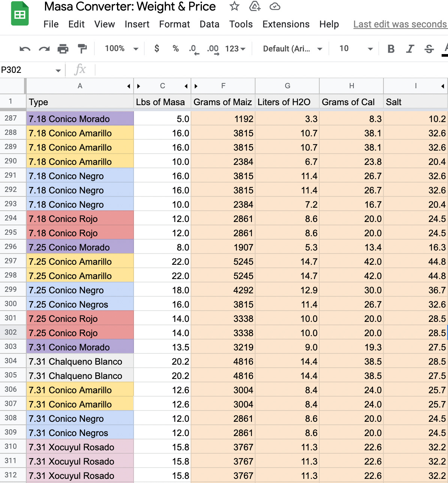Click the name box showing P302
Screen dimensions: 448x483
click(26, 70)
